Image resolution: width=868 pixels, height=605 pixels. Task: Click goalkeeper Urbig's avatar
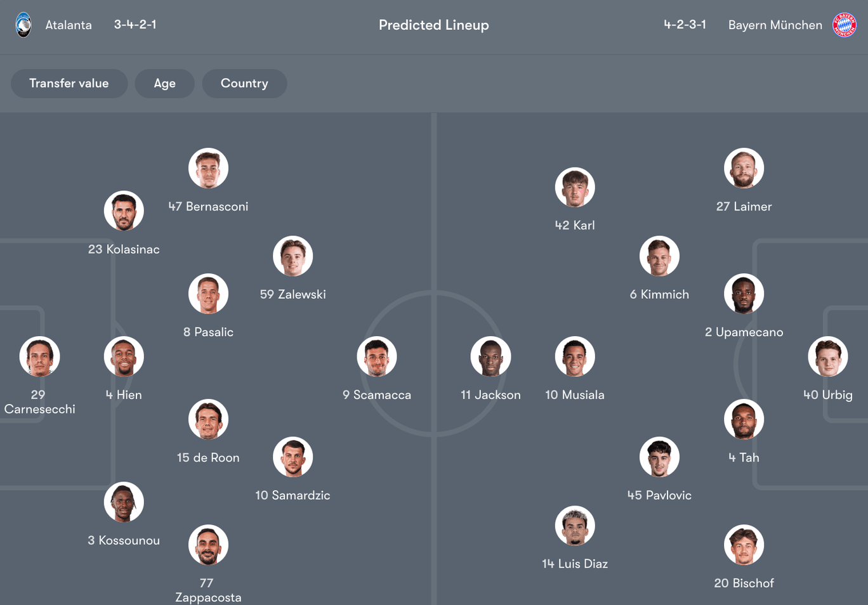(827, 356)
